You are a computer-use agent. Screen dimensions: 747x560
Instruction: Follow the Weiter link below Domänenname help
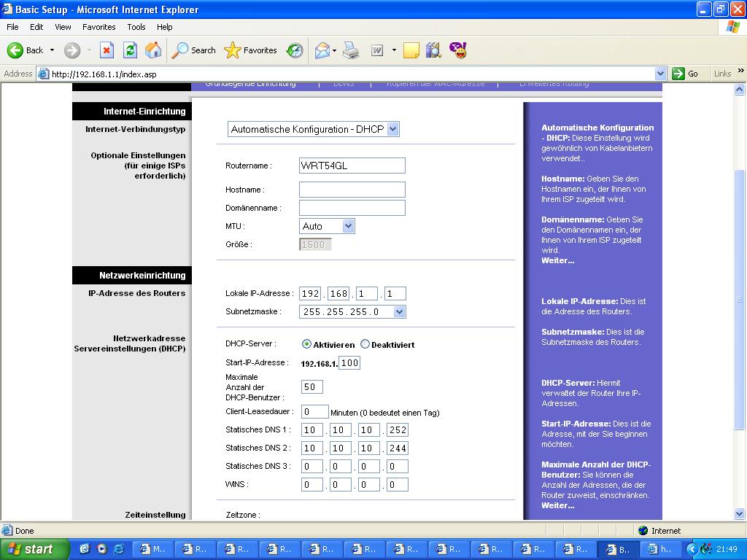pos(557,260)
